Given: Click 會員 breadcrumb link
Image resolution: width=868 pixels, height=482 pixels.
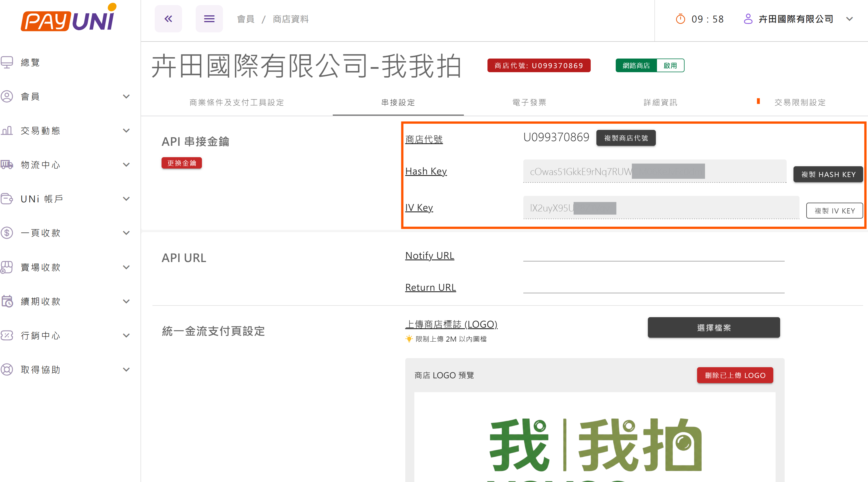Looking at the screenshot, I should coord(246,19).
